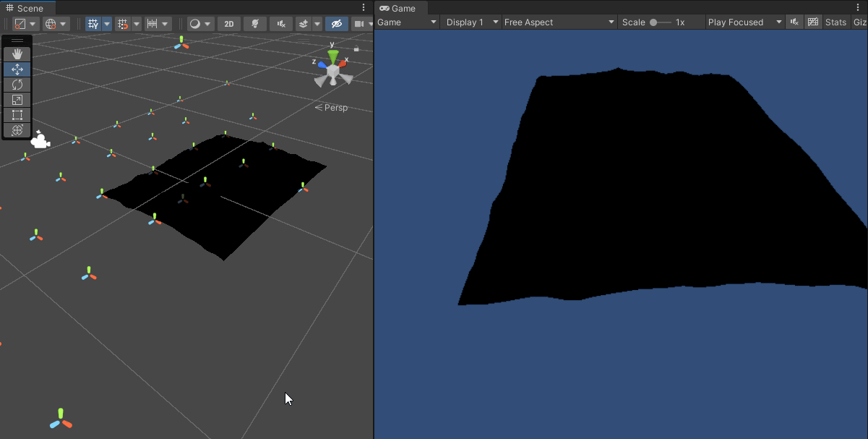
Task: Click the render doodads sphere icon
Action: (196, 24)
